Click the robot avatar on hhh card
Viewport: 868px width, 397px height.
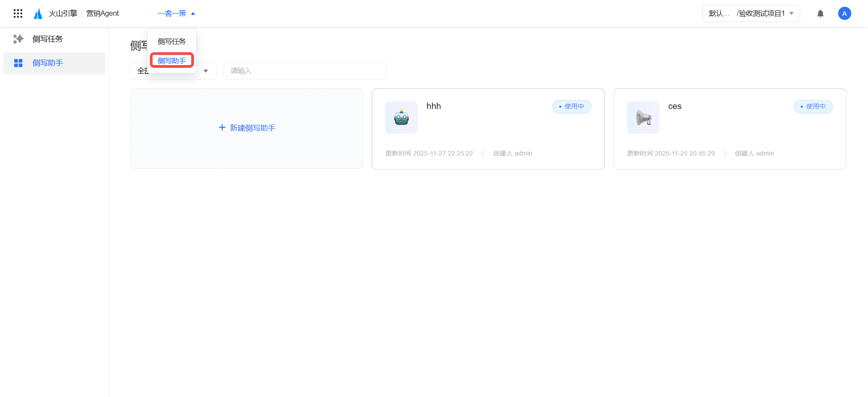(x=401, y=118)
